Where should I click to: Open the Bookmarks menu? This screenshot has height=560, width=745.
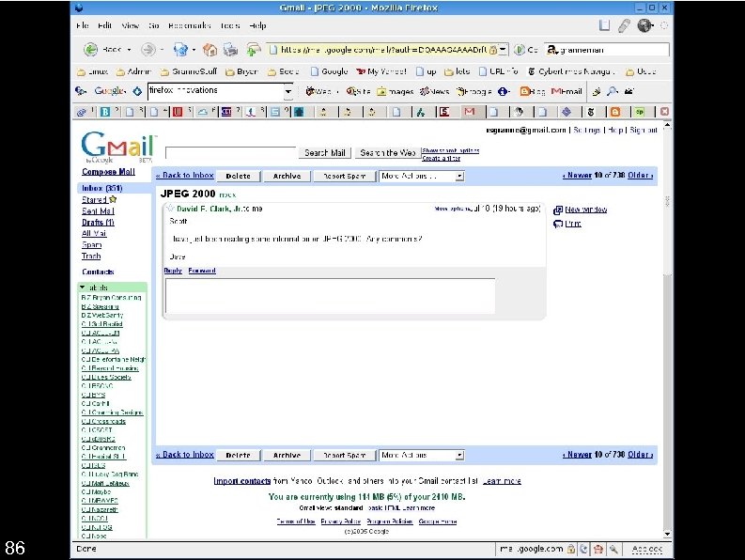pos(189,25)
